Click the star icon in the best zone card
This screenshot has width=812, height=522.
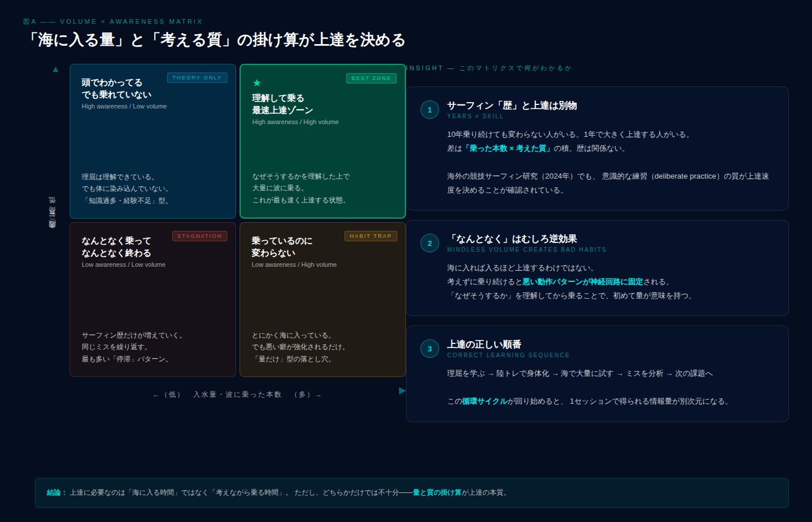[x=257, y=83]
